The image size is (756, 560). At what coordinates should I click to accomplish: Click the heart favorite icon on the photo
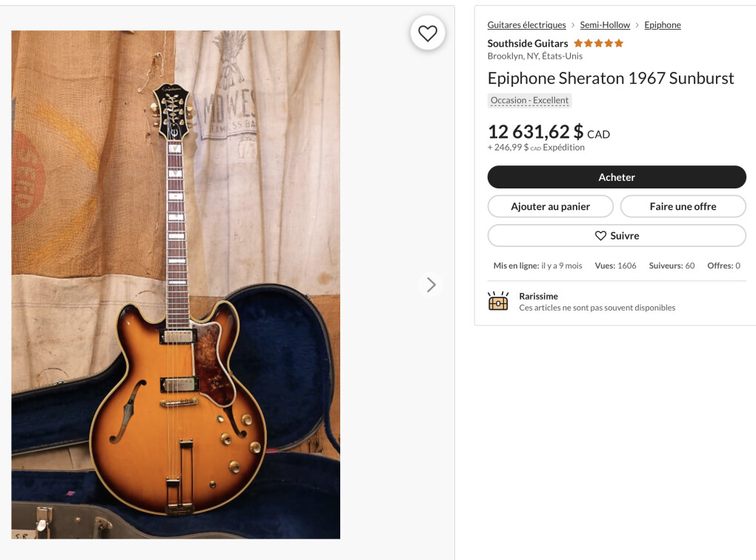(428, 33)
